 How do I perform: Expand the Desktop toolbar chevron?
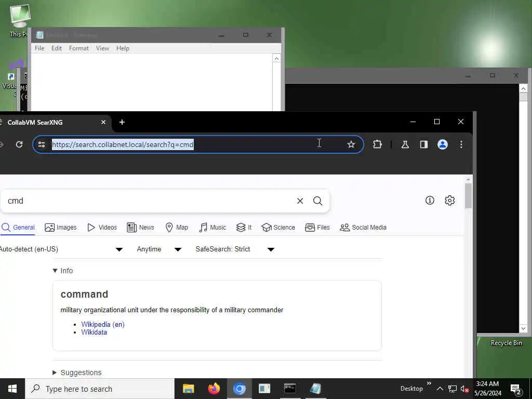(x=429, y=383)
